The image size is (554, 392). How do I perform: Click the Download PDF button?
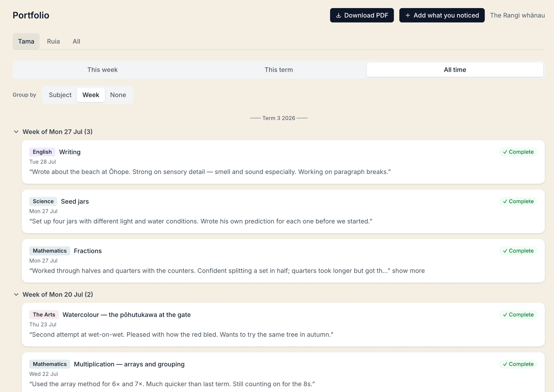(362, 15)
